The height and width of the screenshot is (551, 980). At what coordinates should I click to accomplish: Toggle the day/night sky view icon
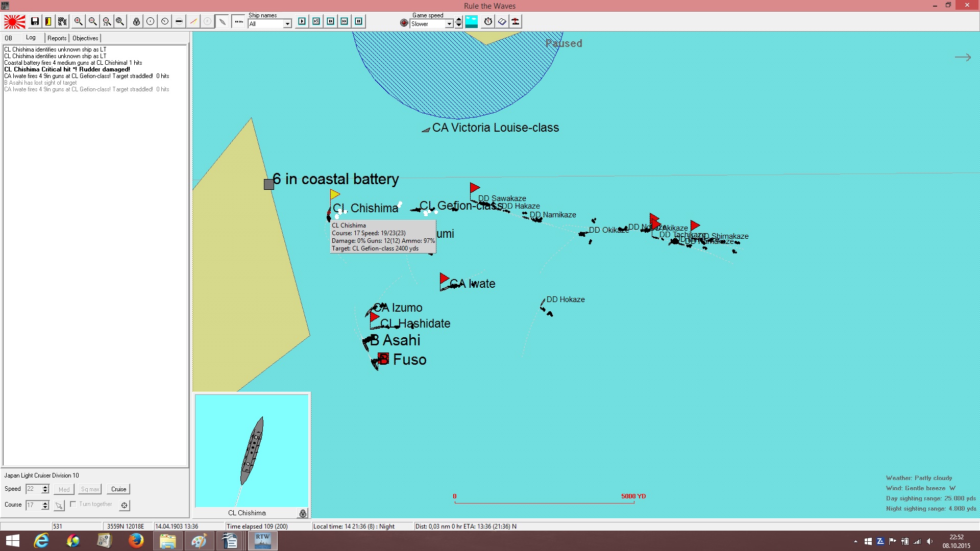472,21
